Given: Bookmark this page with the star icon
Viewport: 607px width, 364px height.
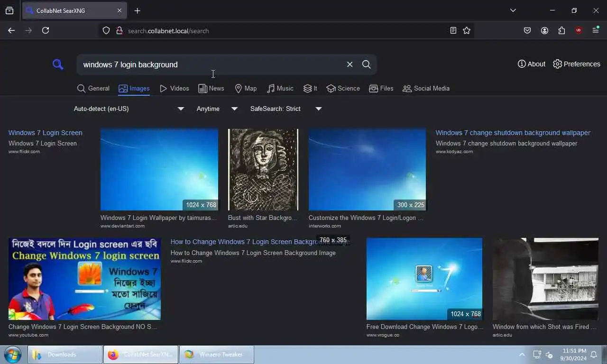Looking at the screenshot, I should click(467, 30).
